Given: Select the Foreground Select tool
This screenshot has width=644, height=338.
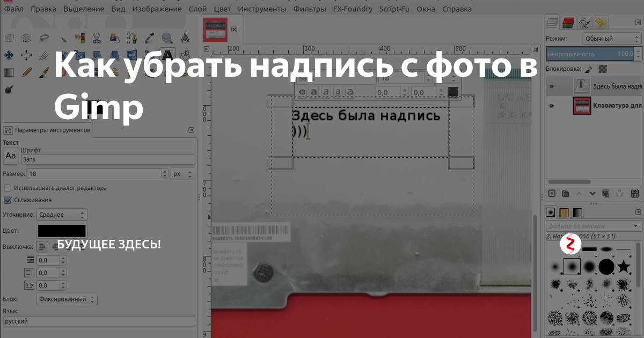Looking at the screenshot, I should coord(114,38).
